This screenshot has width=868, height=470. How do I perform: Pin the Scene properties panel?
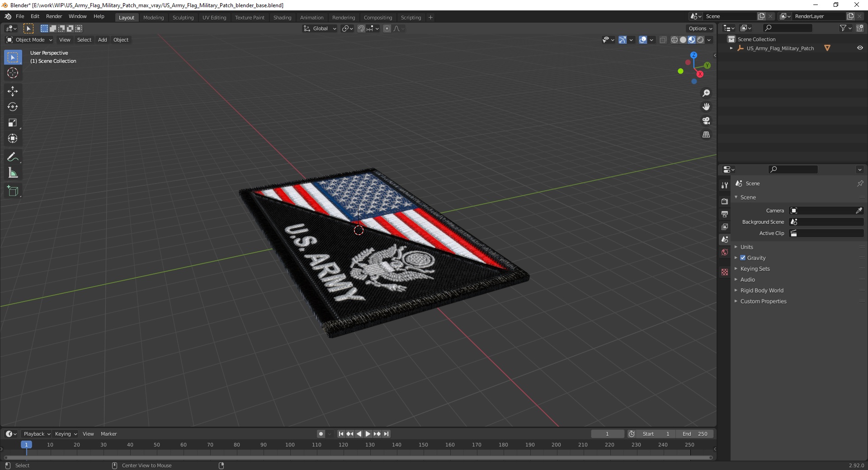pyautogui.click(x=860, y=183)
